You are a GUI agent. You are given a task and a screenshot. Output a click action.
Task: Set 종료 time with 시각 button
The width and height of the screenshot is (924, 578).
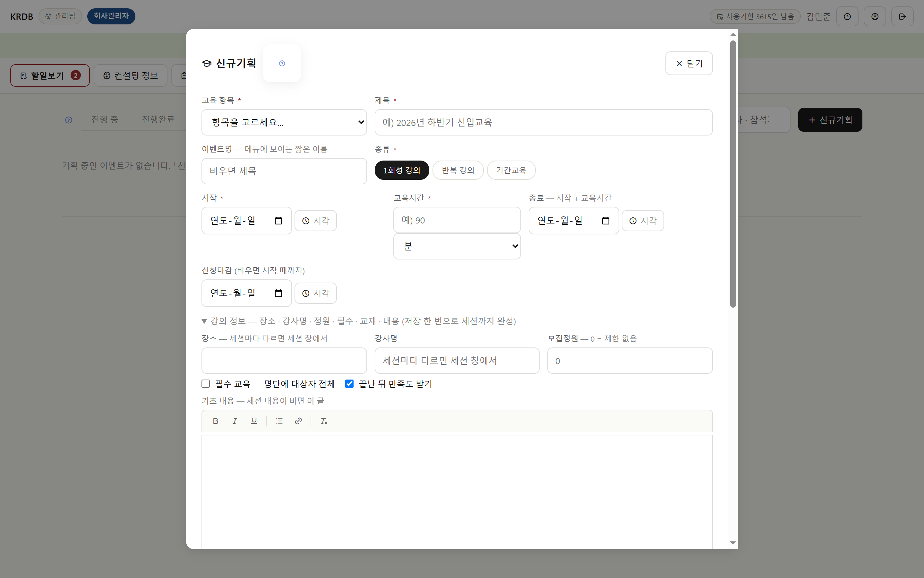pos(643,221)
